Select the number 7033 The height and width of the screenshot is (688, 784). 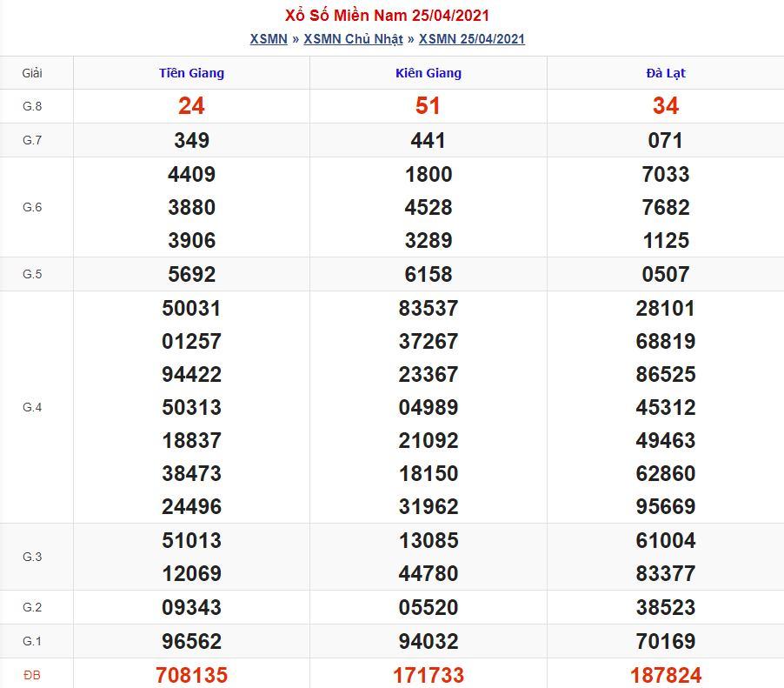[x=666, y=174]
